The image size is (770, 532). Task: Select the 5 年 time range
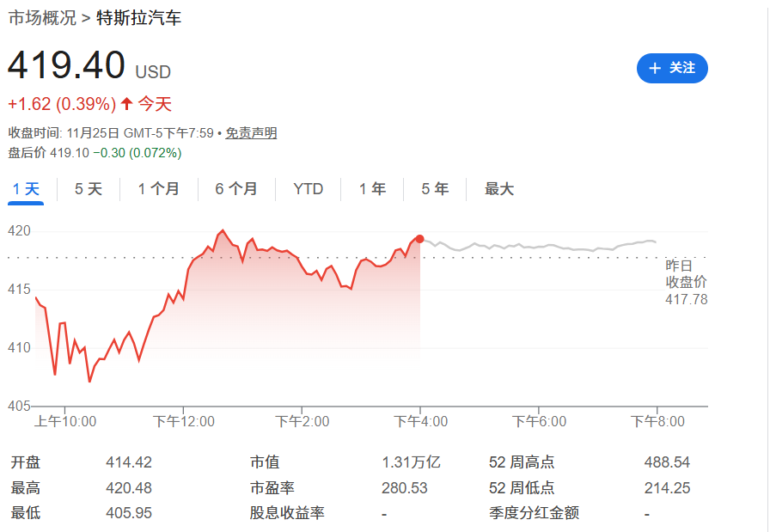[434, 188]
